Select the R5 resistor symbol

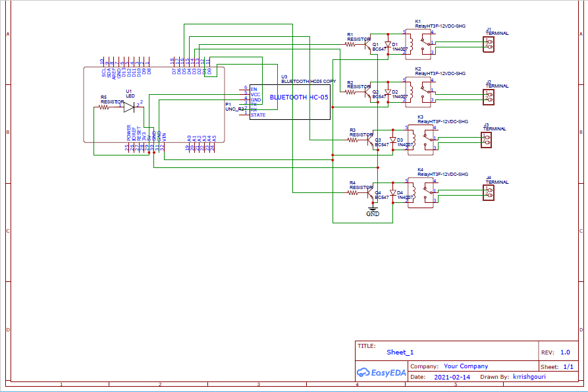coord(104,107)
